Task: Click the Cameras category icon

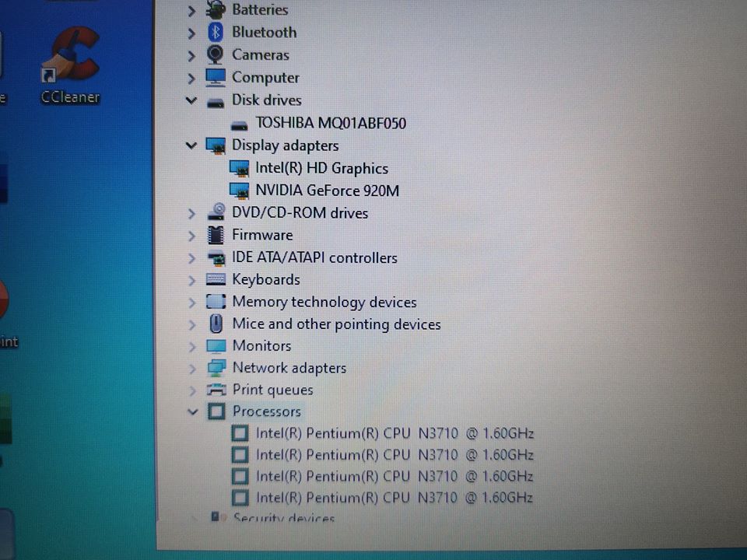Action: pyautogui.click(x=216, y=54)
